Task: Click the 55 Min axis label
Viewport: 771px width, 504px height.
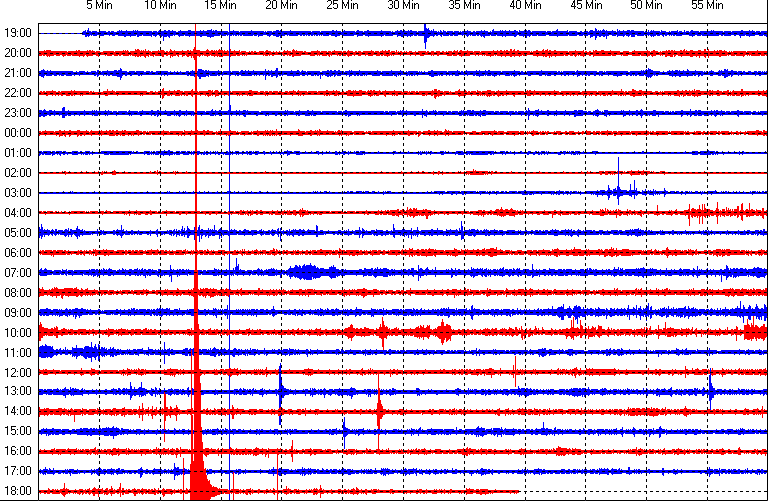Action: tap(708, 5)
